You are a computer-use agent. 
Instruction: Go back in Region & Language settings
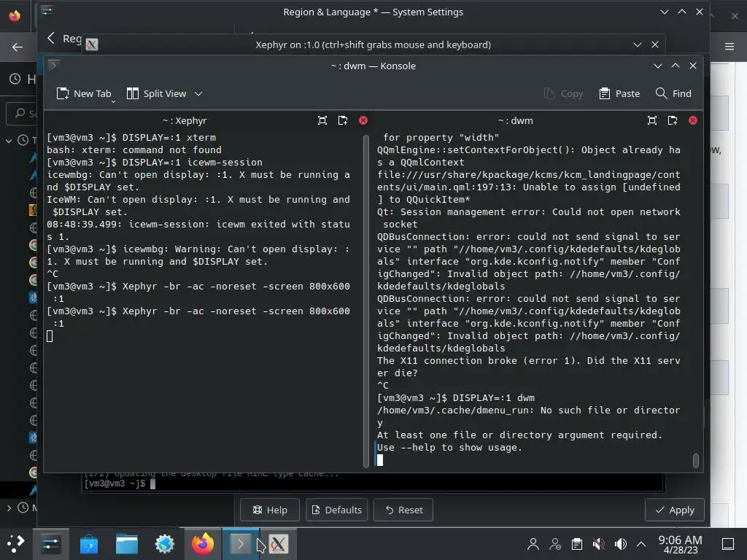point(51,38)
